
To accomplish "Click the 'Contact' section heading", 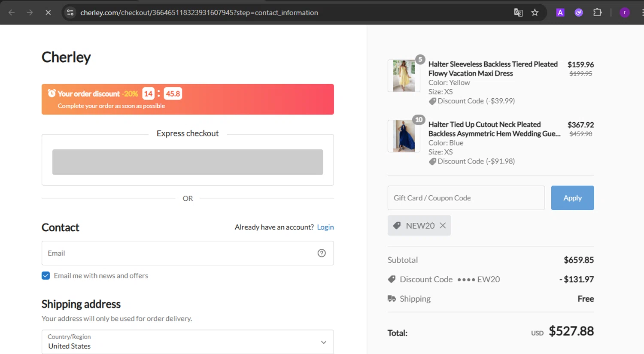I will point(61,227).
